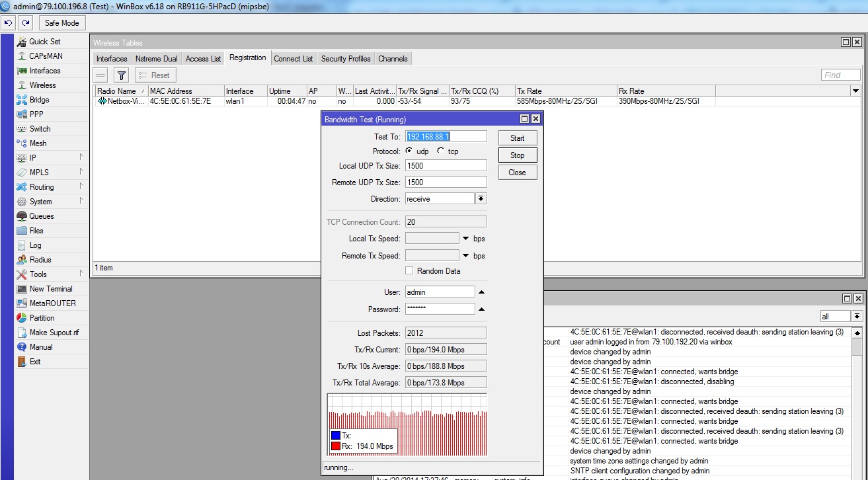Stop the running bandwidth test
Screen dimensions: 868x480
(x=518, y=155)
